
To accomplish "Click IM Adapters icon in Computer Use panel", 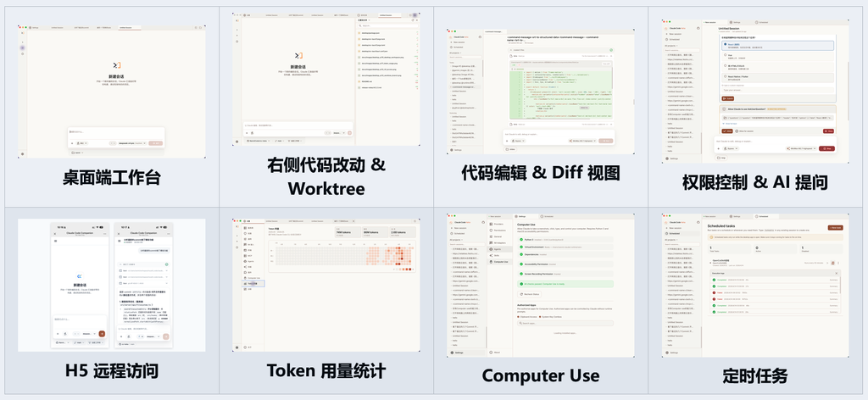I will coord(491,243).
